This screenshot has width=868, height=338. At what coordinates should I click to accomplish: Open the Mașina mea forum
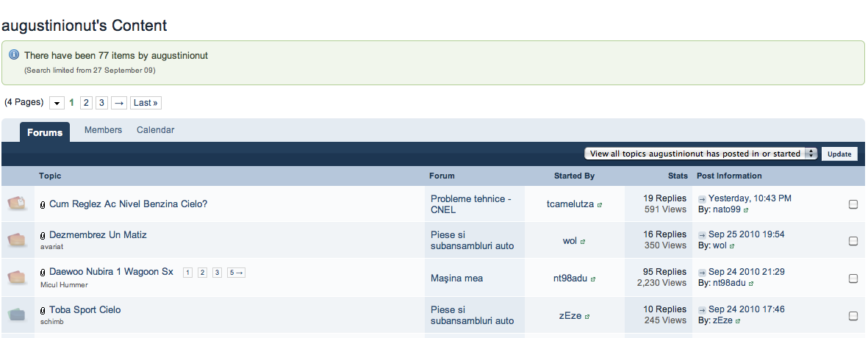(456, 278)
